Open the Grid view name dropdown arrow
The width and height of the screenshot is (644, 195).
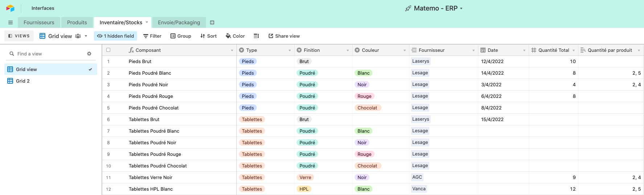[86, 36]
